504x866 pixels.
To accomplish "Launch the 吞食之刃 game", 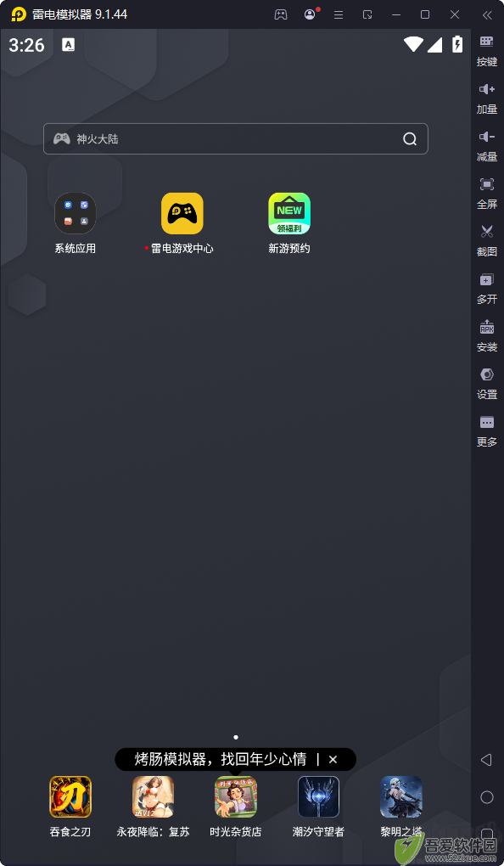I will [x=70, y=807].
